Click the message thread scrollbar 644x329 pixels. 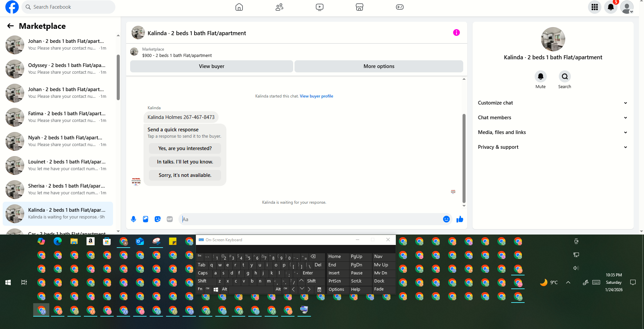(x=464, y=158)
